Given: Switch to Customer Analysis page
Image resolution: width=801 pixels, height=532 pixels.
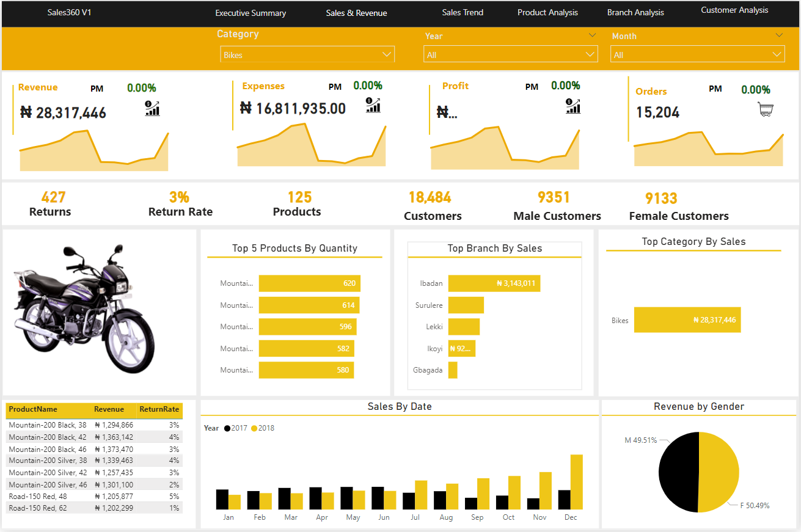Looking at the screenshot, I should [734, 10].
